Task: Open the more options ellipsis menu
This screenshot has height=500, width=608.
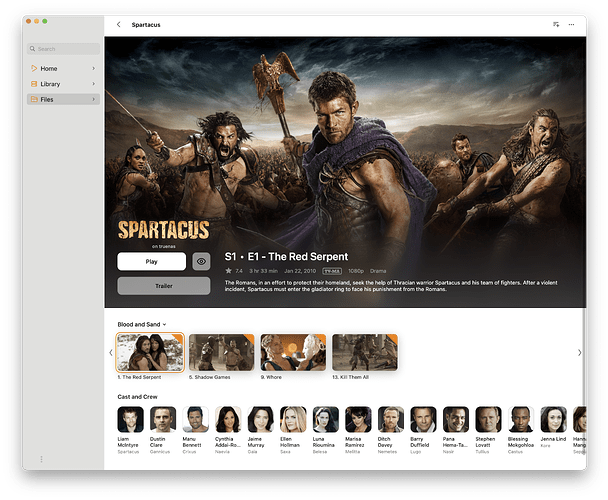Action: tap(571, 24)
